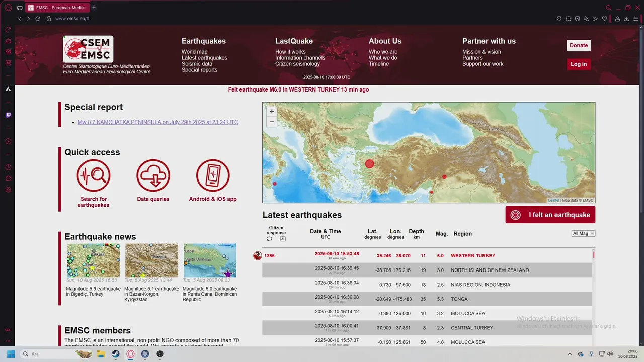This screenshot has width=644, height=362.
Task: Open Easy Setup sliders icon
Action: [636, 19]
